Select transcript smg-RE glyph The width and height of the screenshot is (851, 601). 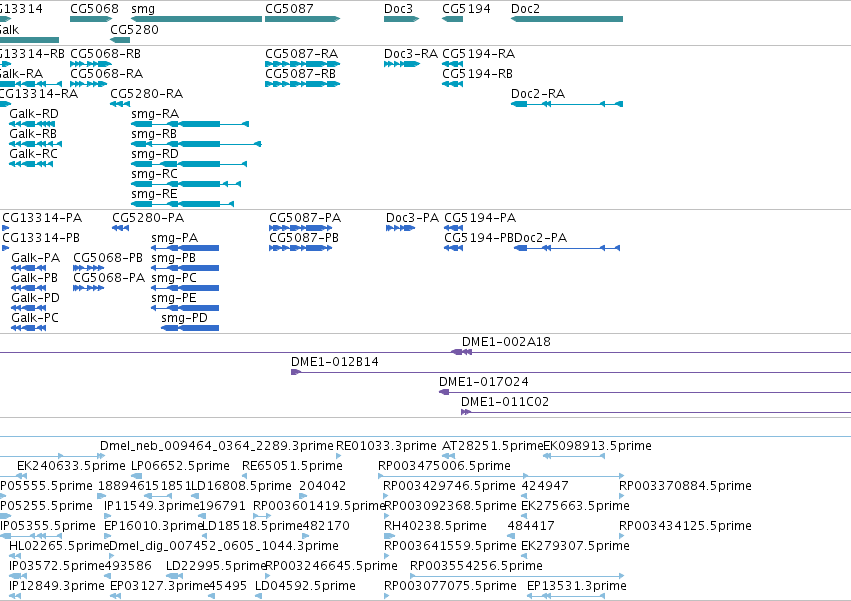182,204
